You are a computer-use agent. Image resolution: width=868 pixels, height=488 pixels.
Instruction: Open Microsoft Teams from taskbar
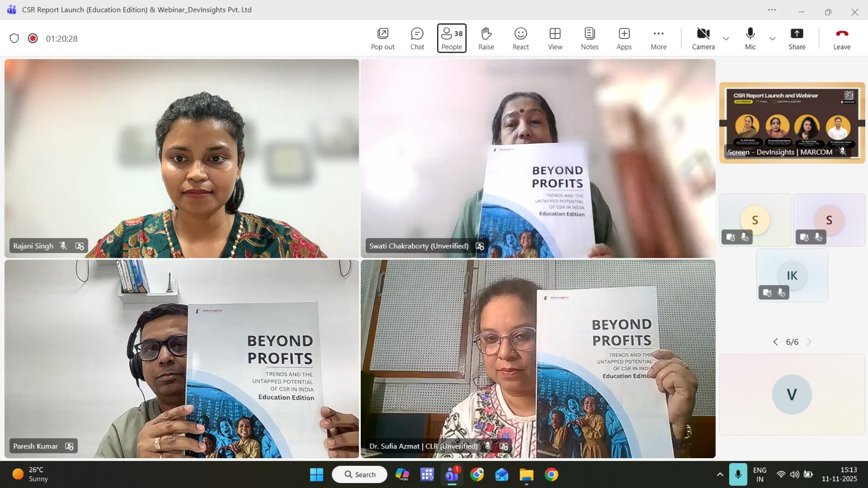click(452, 474)
